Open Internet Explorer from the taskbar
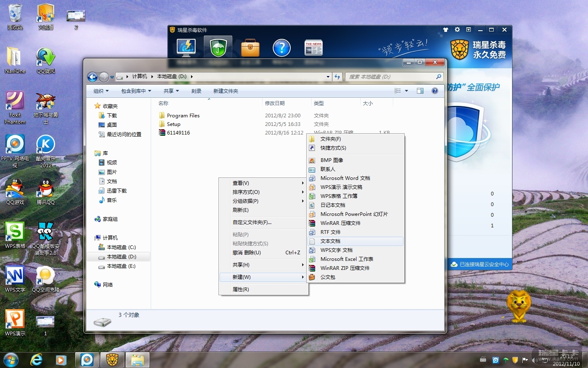588x368 pixels. [x=37, y=360]
